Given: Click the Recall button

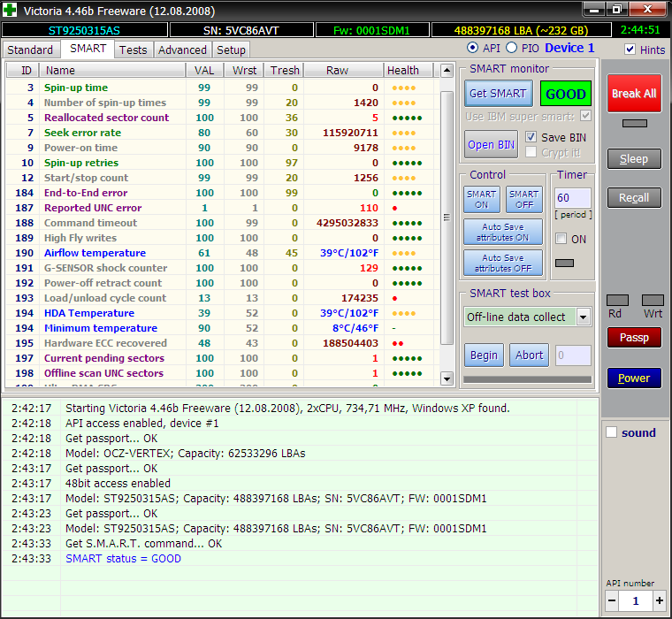Looking at the screenshot, I should coord(634,197).
